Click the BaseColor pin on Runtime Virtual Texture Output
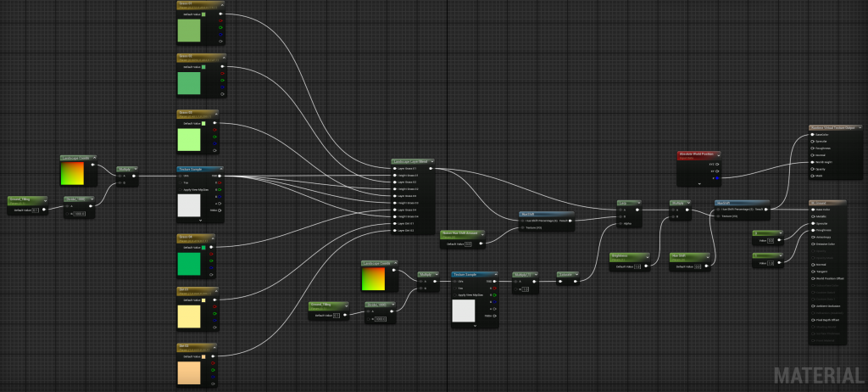The width and height of the screenshot is (868, 392). click(x=812, y=134)
